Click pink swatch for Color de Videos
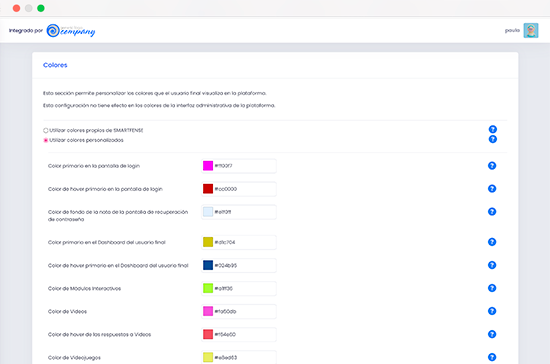This screenshot has width=550, height=364. point(208,311)
